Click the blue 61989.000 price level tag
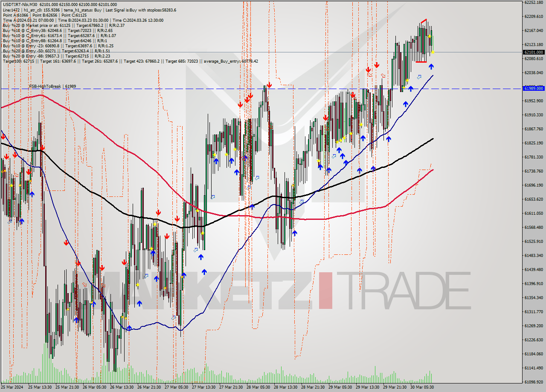This screenshot has width=546, height=392. tap(534, 88)
